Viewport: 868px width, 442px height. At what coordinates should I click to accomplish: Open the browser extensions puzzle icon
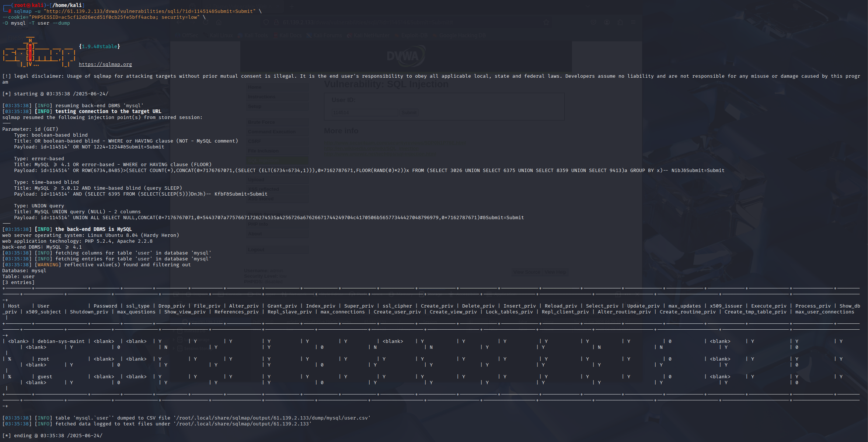coord(620,22)
